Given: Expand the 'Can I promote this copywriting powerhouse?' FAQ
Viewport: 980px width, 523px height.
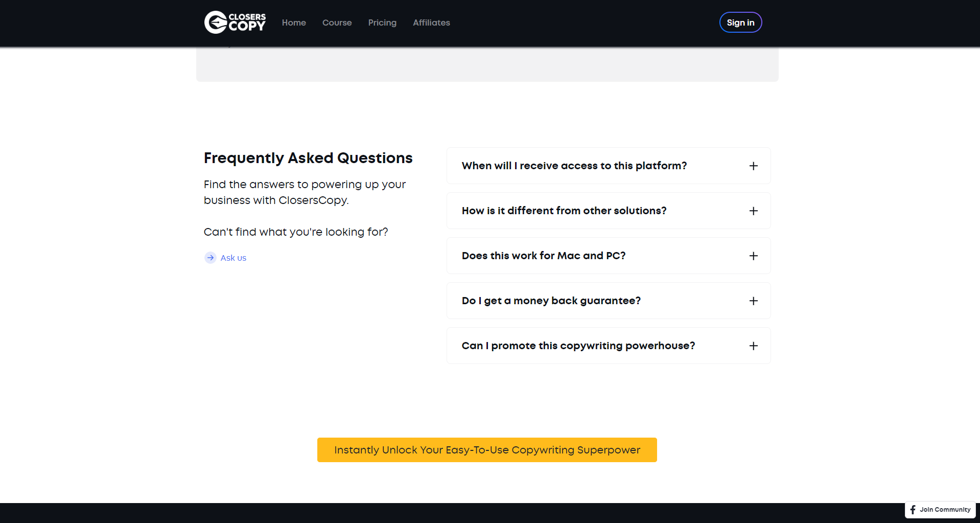Looking at the screenshot, I should coord(608,346).
